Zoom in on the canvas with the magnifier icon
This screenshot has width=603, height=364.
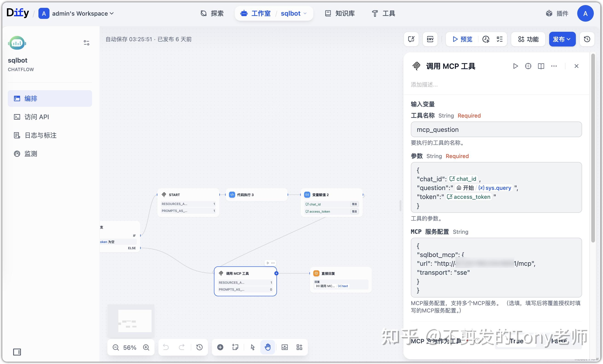tap(146, 347)
